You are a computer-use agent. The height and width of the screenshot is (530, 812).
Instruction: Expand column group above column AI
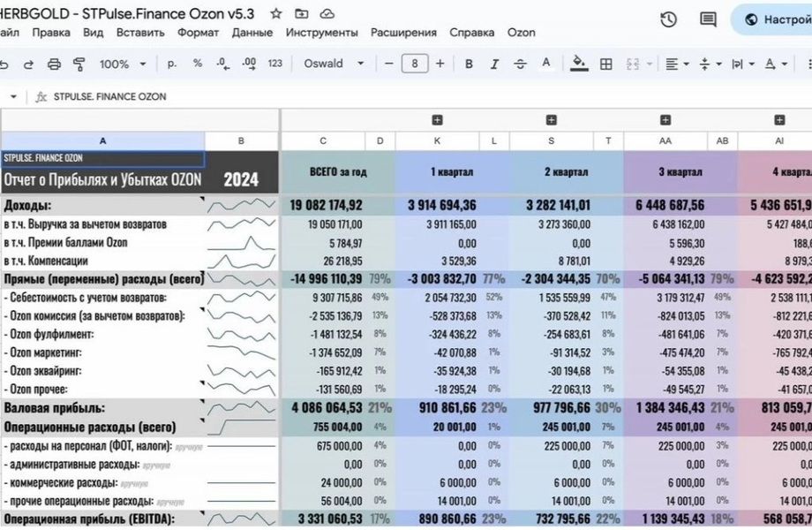(x=778, y=120)
